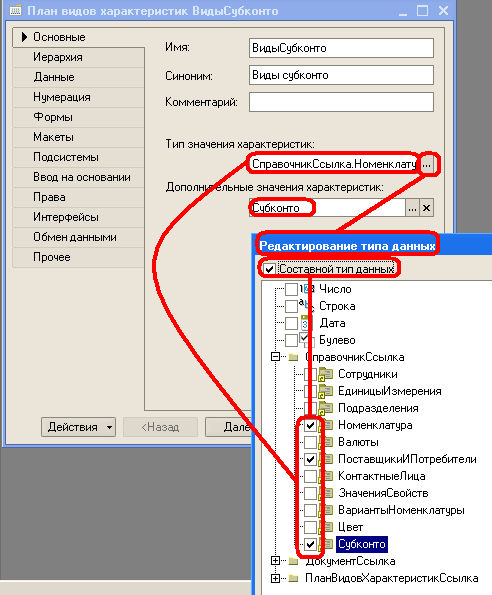Clear the Субконто additional values field
This screenshot has width=492, height=595.
(427, 208)
